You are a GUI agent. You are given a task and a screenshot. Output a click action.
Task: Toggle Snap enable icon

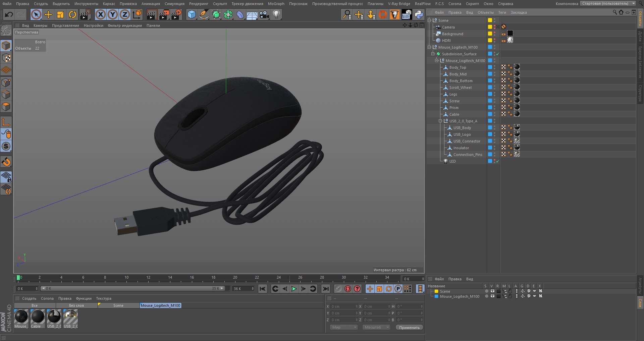6,162
